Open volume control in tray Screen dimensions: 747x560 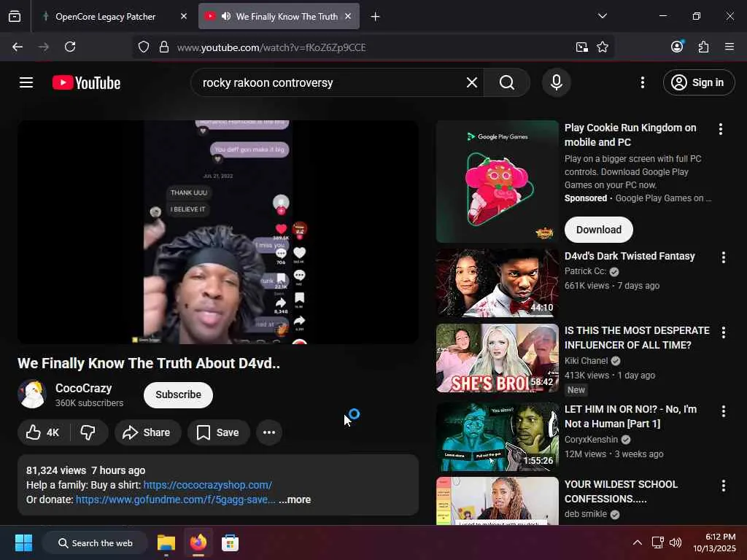[675, 542]
